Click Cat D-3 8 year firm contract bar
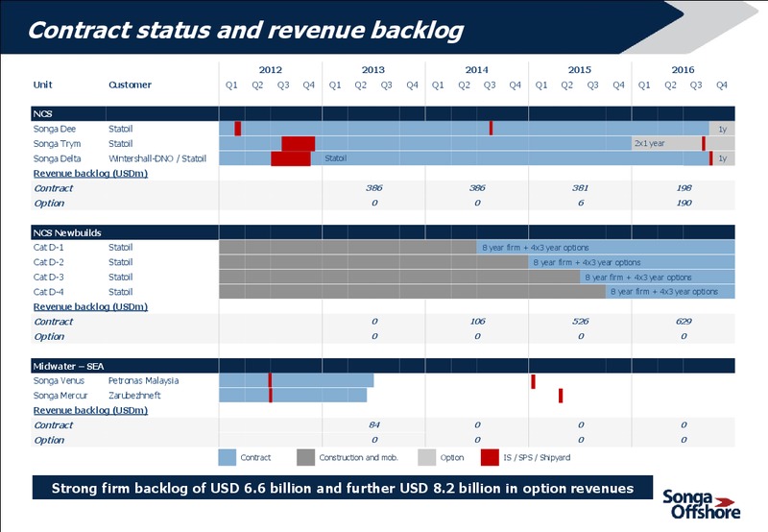Image resolution: width=768 pixels, height=532 pixels. (658, 277)
